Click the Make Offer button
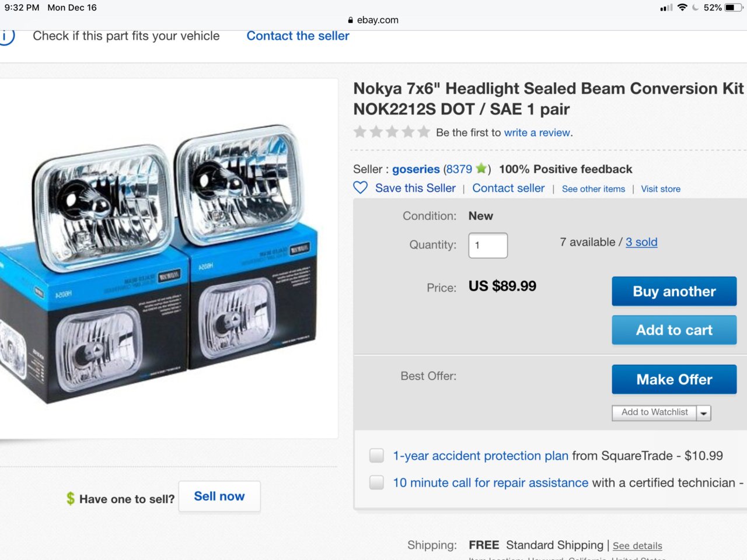The width and height of the screenshot is (747, 560). pos(674,380)
